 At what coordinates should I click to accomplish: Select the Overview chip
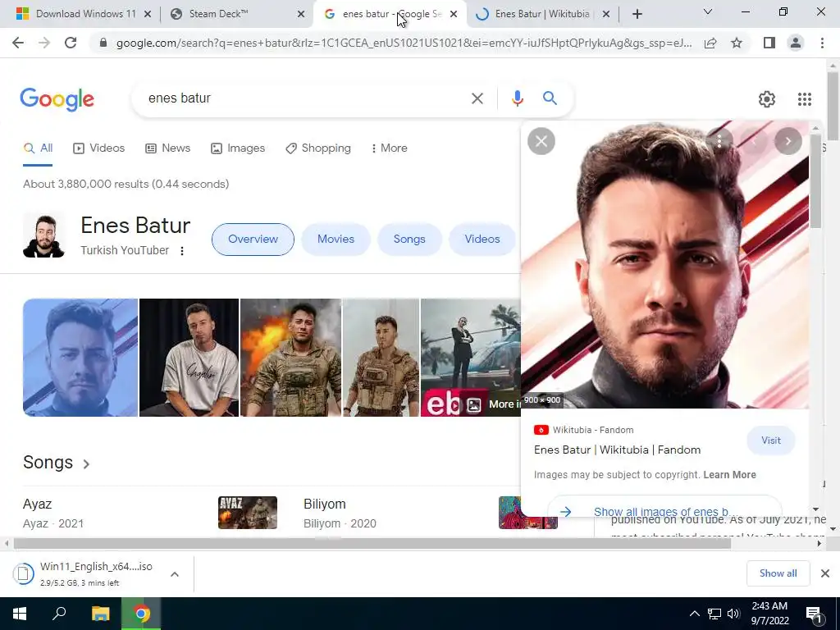253,240
